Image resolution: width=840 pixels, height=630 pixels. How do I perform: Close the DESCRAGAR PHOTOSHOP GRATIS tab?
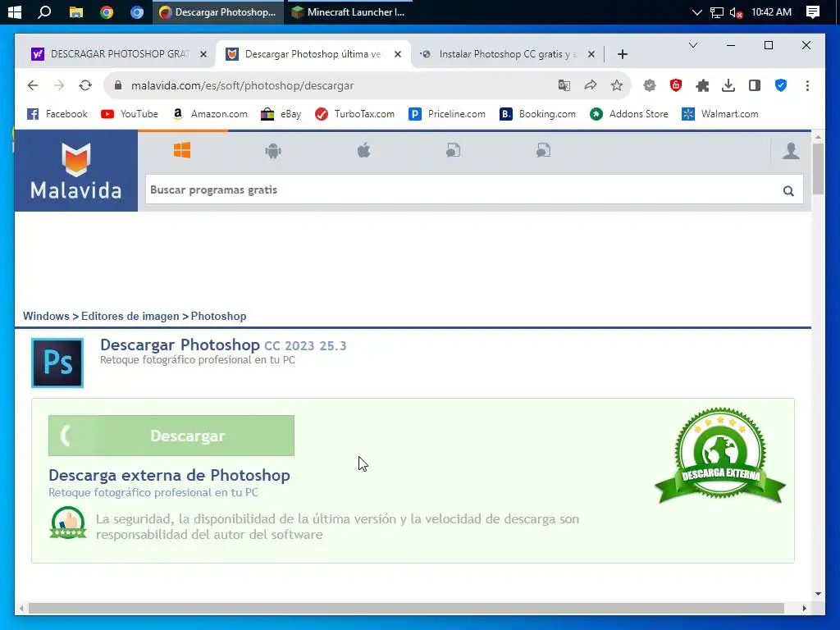(203, 54)
